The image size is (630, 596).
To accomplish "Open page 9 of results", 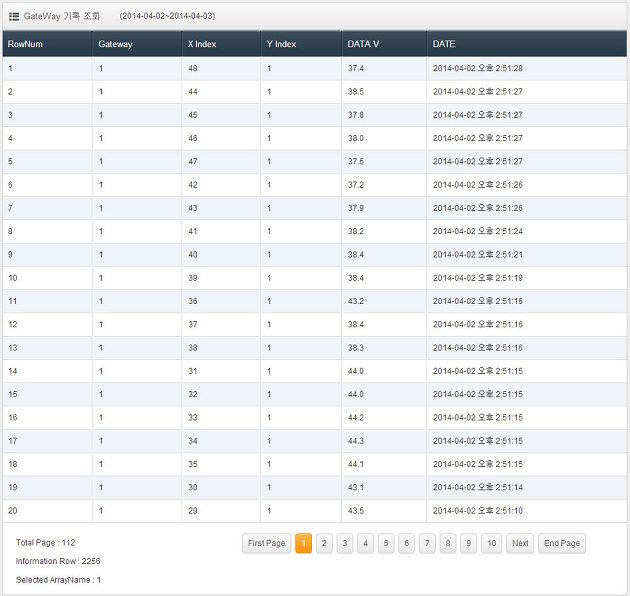I will [468, 543].
